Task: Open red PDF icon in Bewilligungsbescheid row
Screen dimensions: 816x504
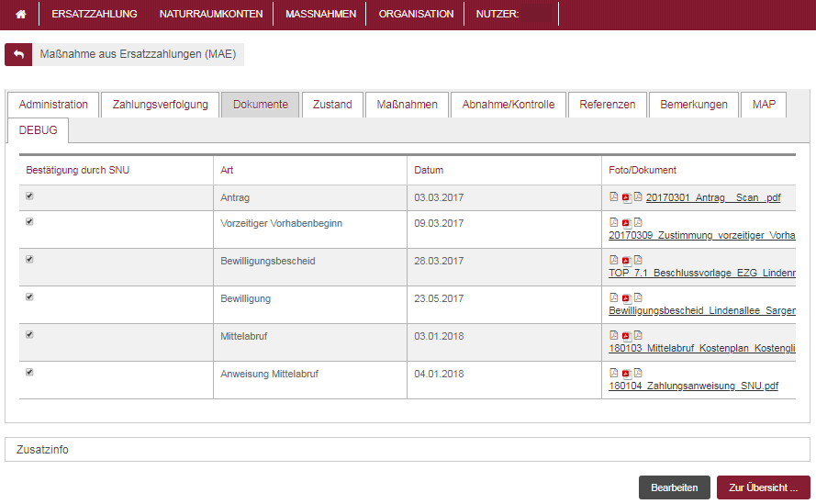Action: pos(626,261)
